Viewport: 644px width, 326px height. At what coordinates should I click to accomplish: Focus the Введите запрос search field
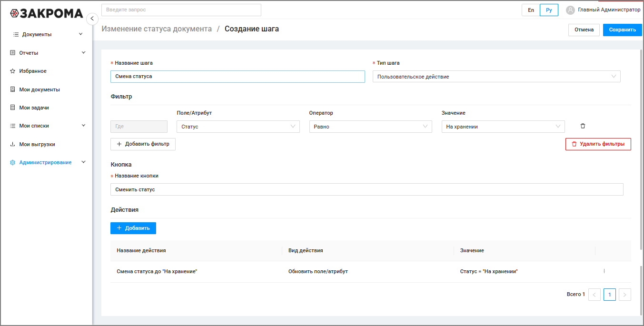coord(181,10)
